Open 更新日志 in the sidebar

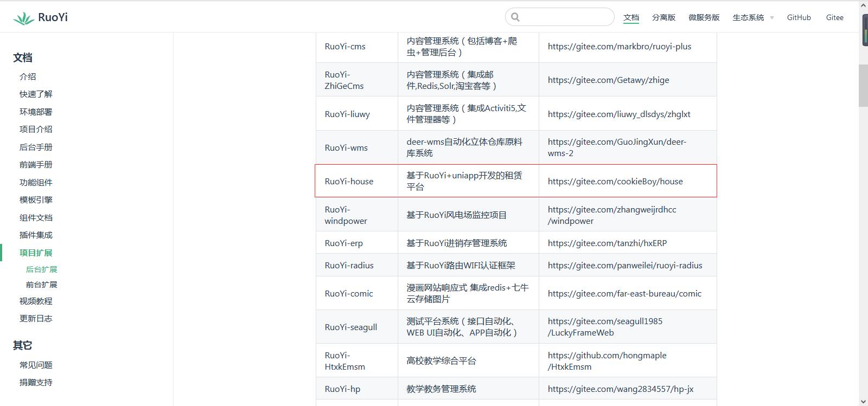coord(36,318)
